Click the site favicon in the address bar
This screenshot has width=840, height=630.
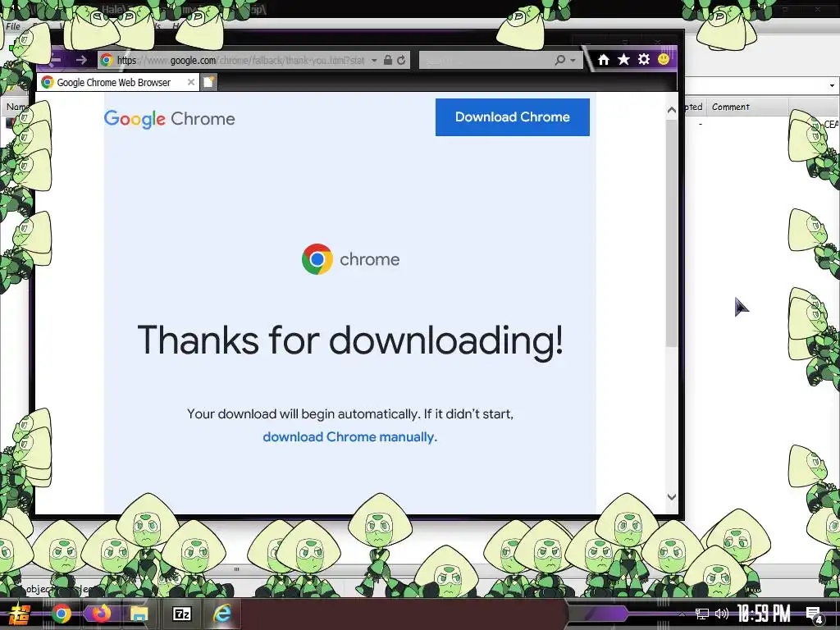point(107,60)
